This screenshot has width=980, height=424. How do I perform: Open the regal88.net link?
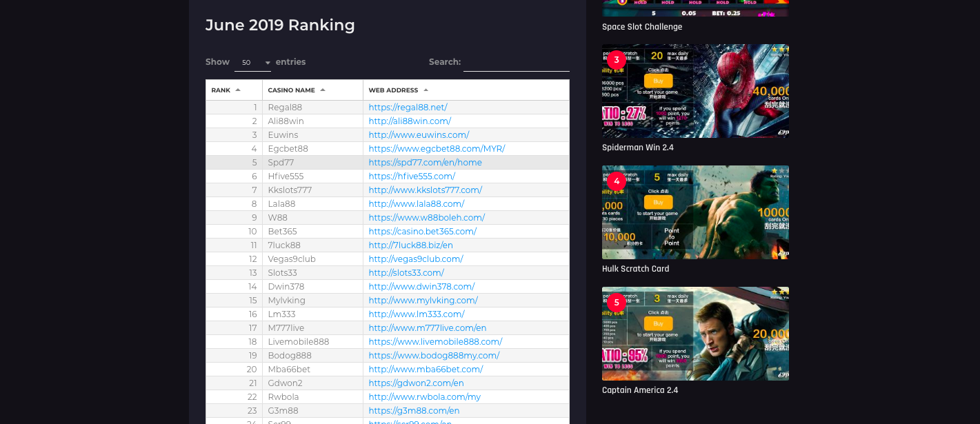point(408,108)
